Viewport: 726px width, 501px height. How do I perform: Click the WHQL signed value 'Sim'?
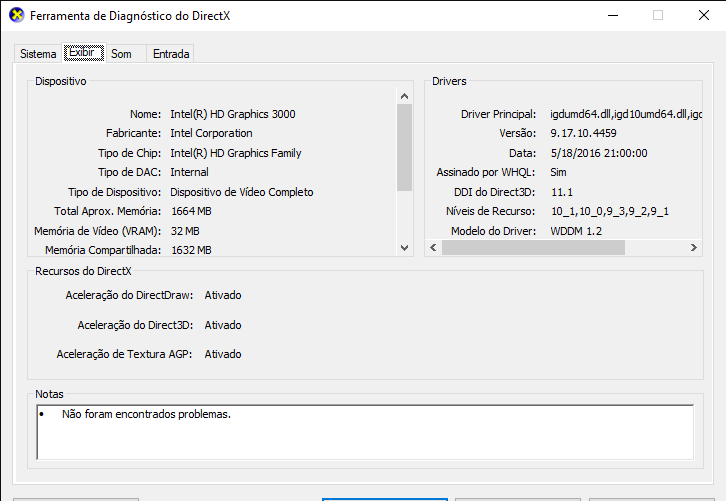tap(558, 172)
